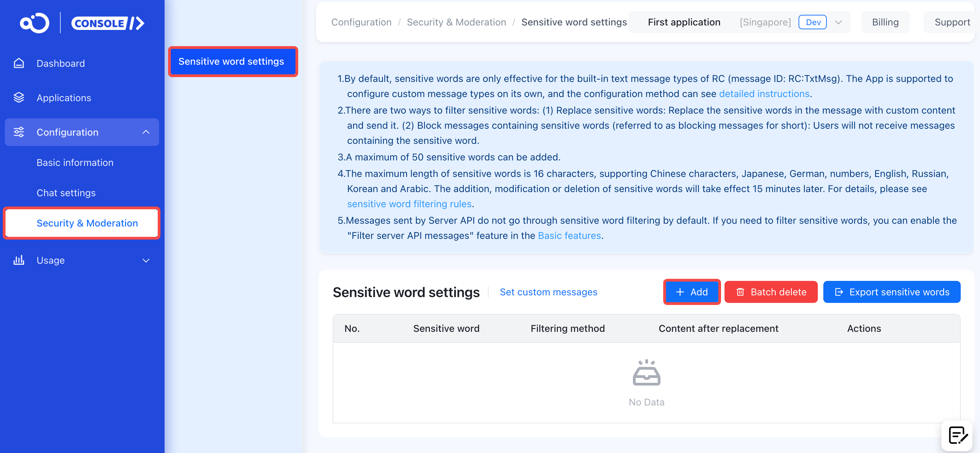Open Chat settings menu item
This screenshot has width=980, height=453.
pyautogui.click(x=66, y=193)
